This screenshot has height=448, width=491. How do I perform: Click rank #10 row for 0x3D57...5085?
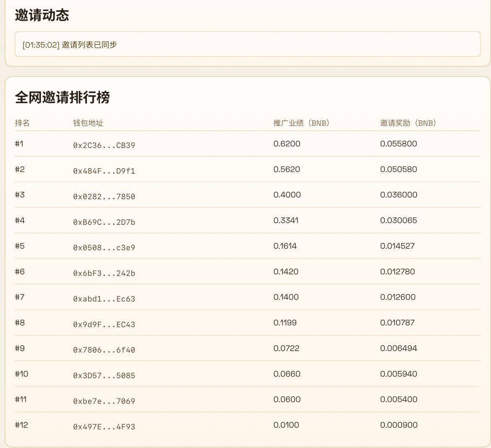(104, 375)
